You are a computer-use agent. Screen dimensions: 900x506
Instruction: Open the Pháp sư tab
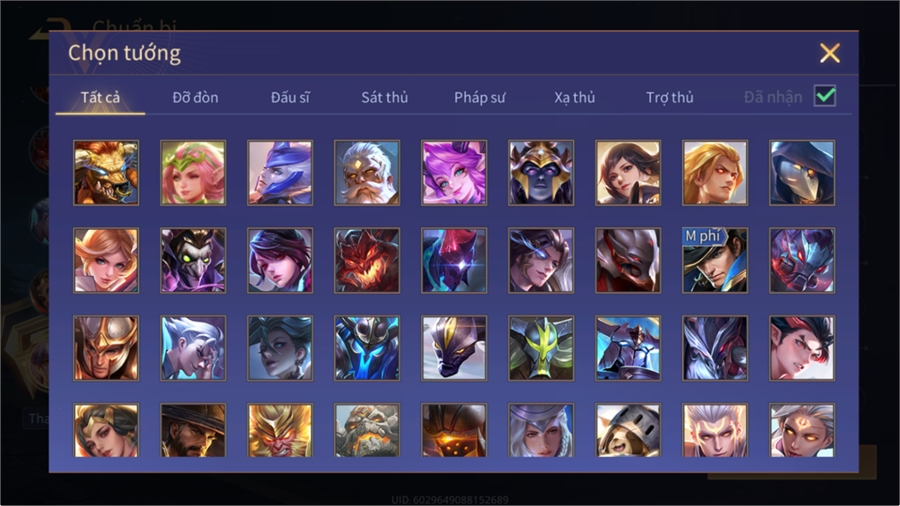(x=480, y=98)
